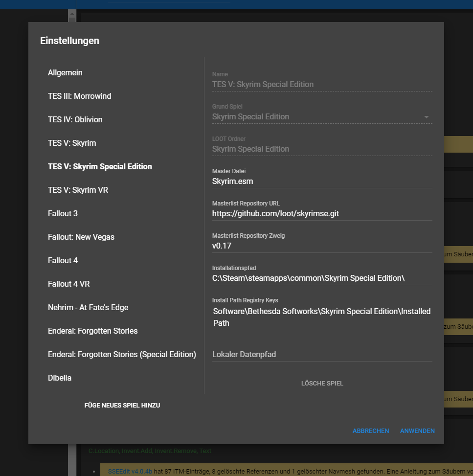Select TES IV: Oblivion in game list
This screenshot has height=476, width=473.
[75, 120]
